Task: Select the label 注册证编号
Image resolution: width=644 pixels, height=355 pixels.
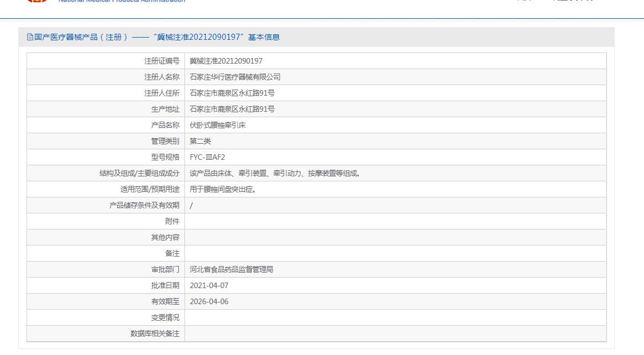Action: tap(162, 61)
